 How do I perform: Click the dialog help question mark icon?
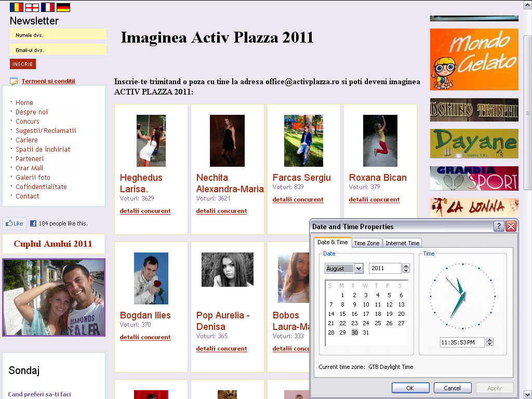pyautogui.click(x=499, y=227)
